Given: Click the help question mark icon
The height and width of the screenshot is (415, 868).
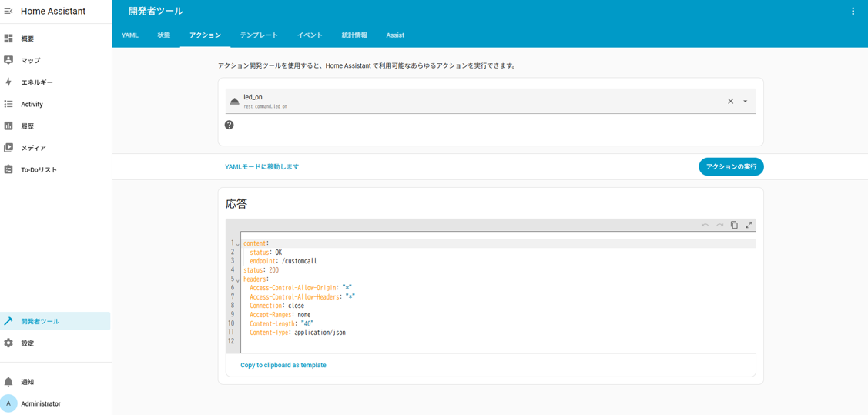Looking at the screenshot, I should (230, 125).
